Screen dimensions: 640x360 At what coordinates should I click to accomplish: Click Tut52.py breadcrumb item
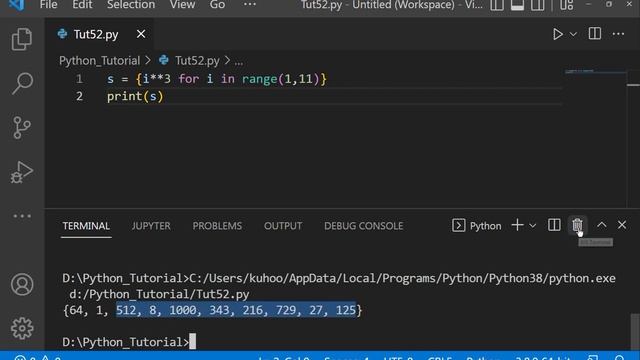[197, 61]
